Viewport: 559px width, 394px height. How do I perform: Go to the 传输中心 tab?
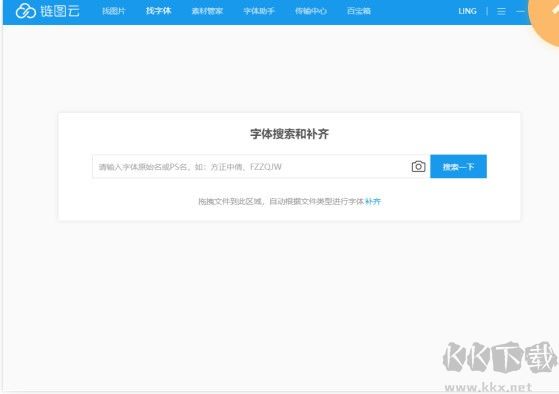[311, 11]
